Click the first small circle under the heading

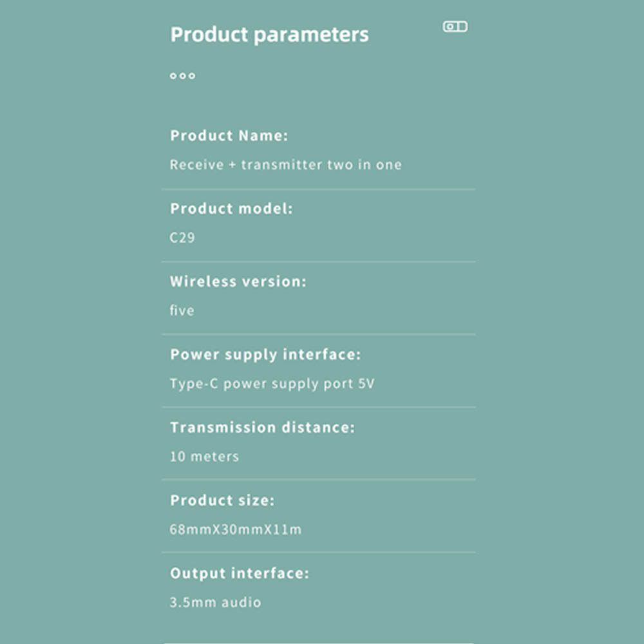coord(173,76)
